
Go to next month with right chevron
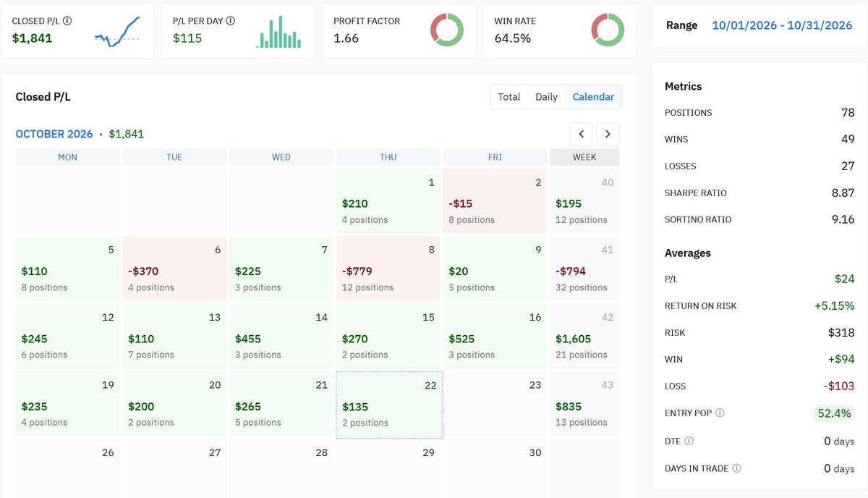(608, 134)
